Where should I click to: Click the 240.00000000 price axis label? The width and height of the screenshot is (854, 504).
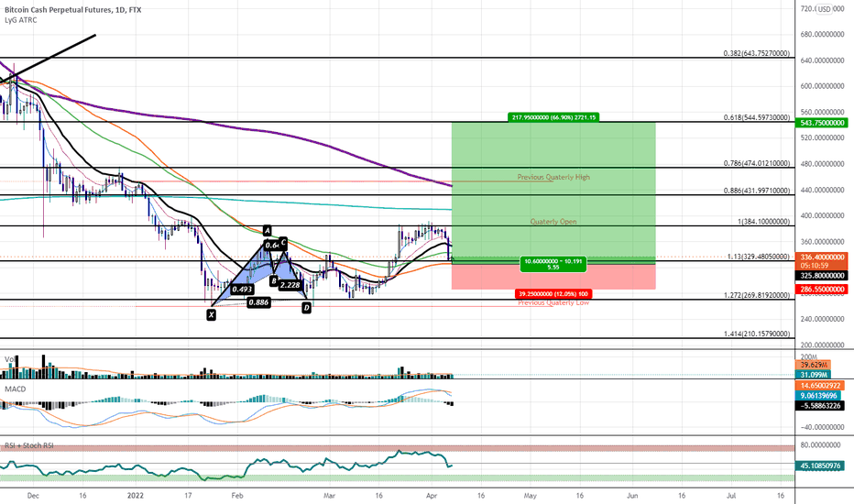click(823, 319)
